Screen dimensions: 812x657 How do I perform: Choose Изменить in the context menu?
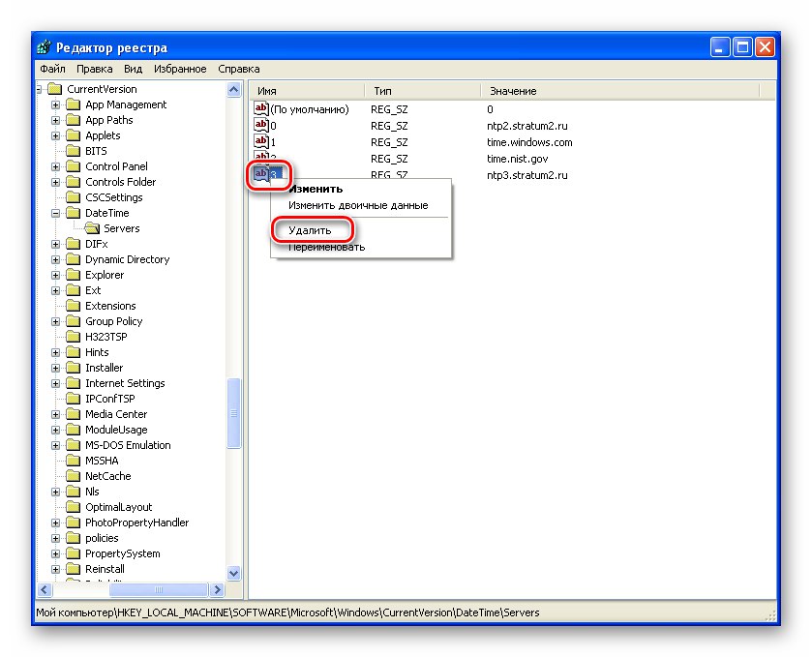click(x=361, y=189)
